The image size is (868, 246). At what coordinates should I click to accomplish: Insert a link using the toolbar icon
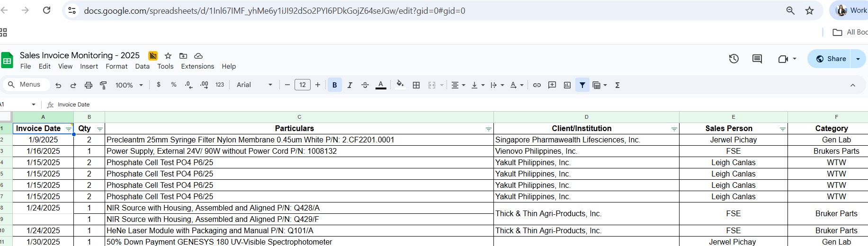[x=537, y=85]
